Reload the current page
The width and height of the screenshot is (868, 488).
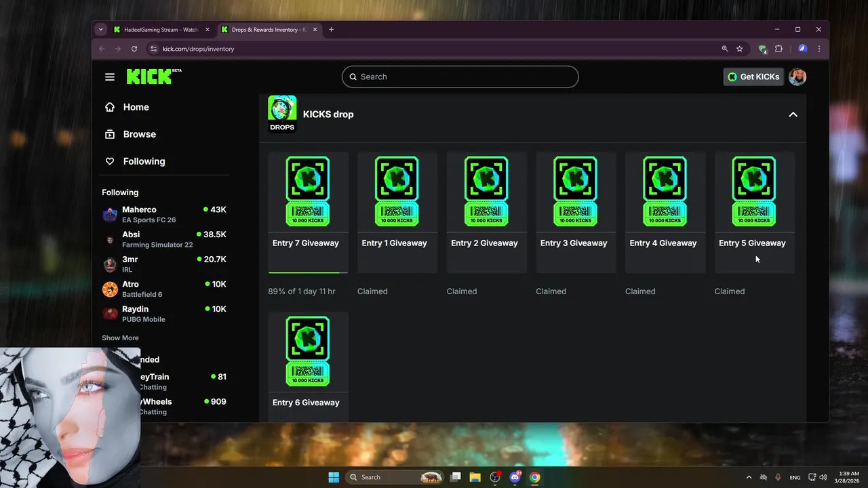[134, 49]
